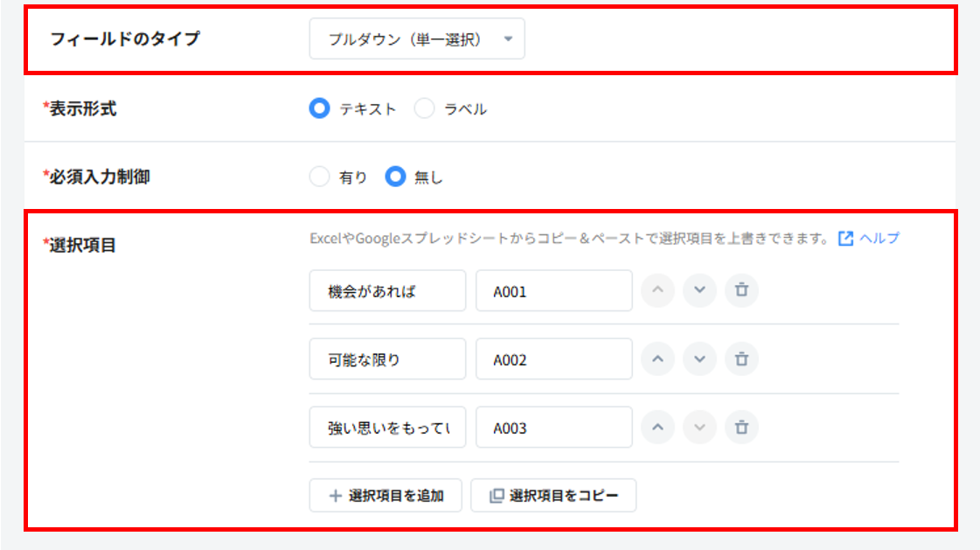Click the A002 code field
This screenshot has width=980, height=550.
(553, 359)
